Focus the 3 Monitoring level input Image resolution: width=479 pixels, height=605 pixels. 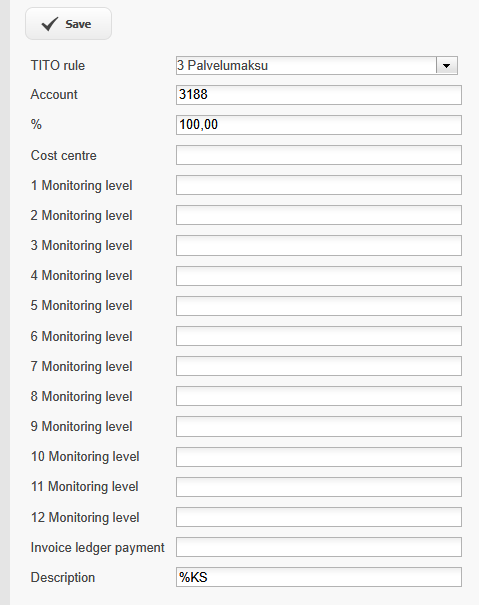[x=319, y=245]
